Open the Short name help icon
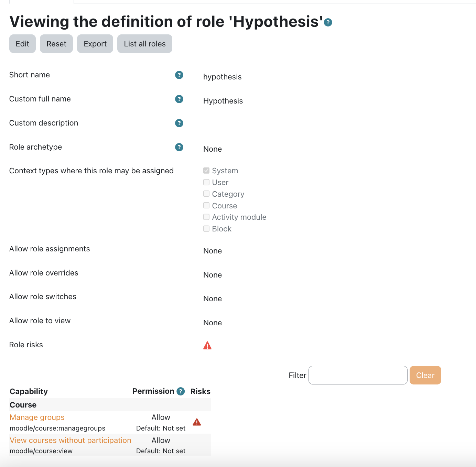 tap(179, 75)
